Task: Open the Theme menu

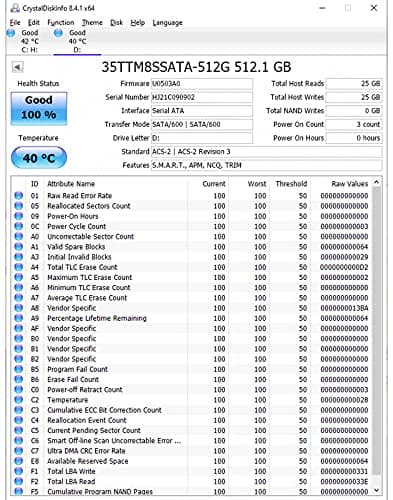Action: [x=92, y=23]
